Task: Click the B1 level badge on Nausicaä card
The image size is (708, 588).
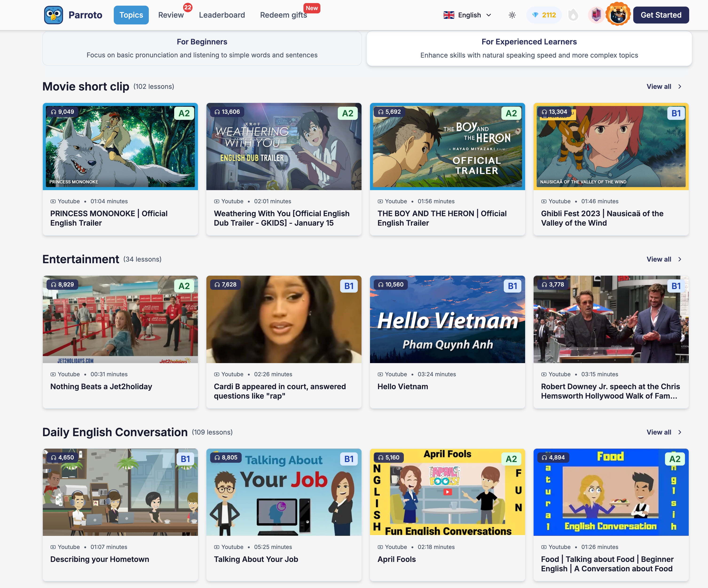Action: pos(676,113)
